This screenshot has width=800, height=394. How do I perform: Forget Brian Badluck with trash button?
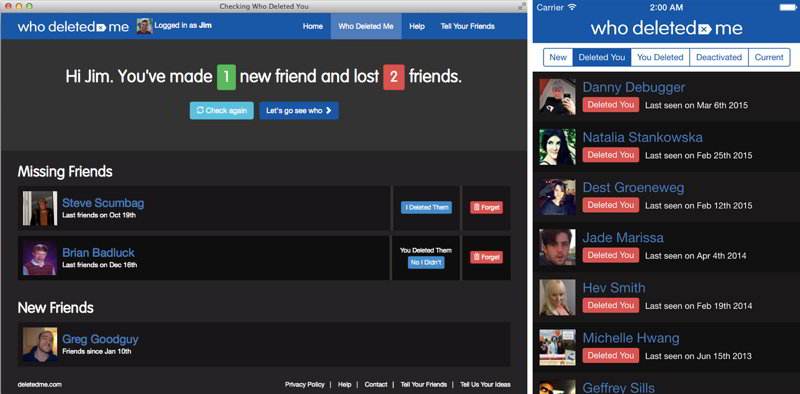pyautogui.click(x=486, y=257)
